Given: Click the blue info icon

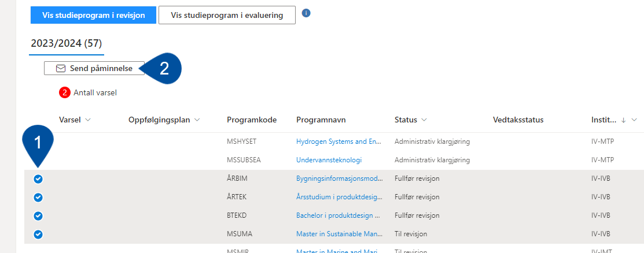Looking at the screenshot, I should [x=306, y=13].
